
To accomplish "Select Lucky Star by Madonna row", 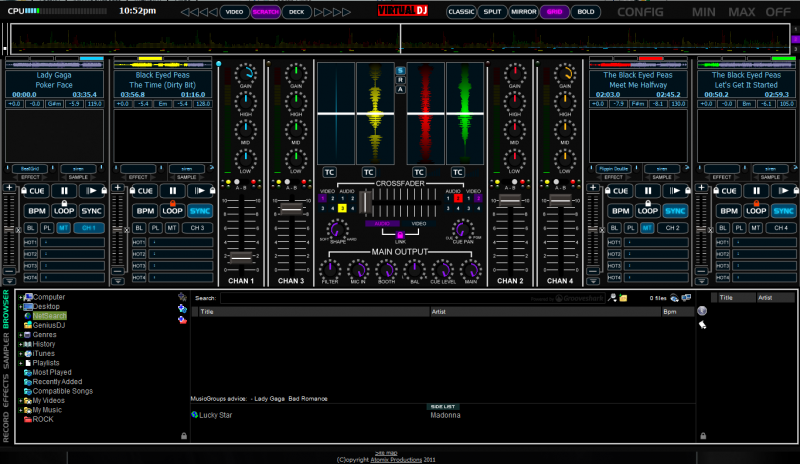I will tap(442, 415).
